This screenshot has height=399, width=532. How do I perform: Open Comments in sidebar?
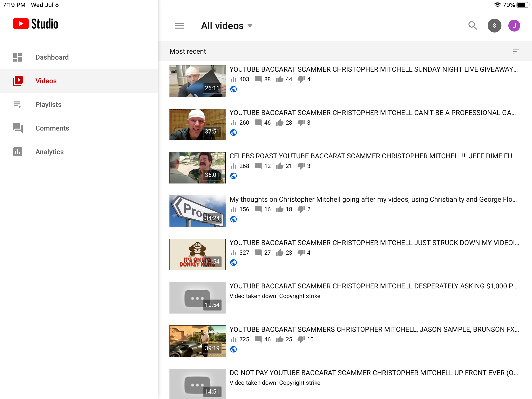tap(79, 128)
